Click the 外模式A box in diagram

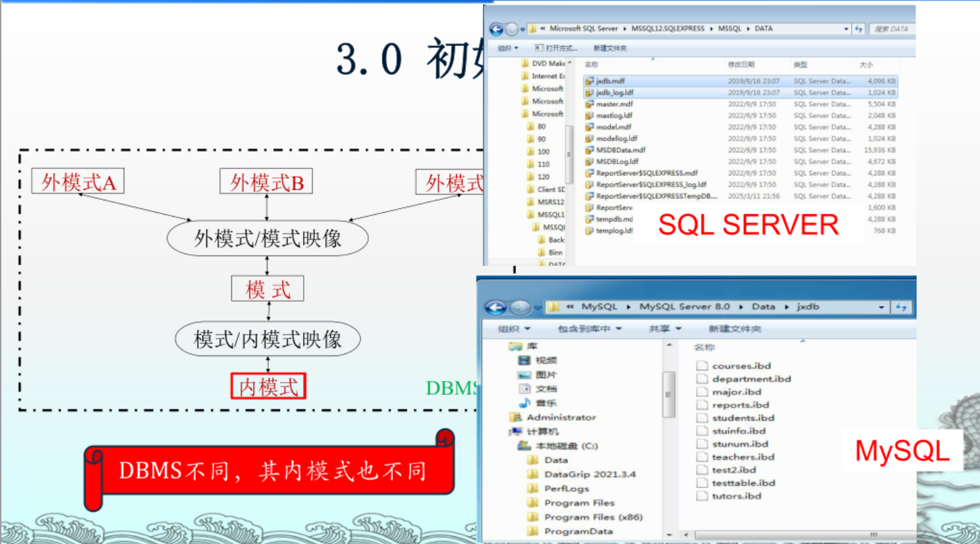click(x=78, y=181)
